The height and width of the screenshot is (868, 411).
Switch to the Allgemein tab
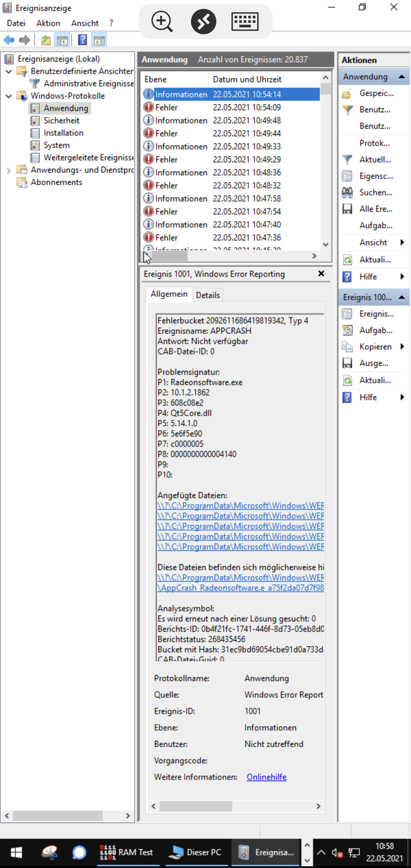(x=169, y=294)
